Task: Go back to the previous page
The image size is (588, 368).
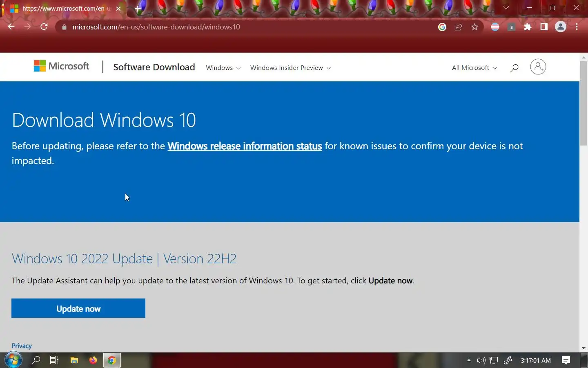Action: (11, 27)
